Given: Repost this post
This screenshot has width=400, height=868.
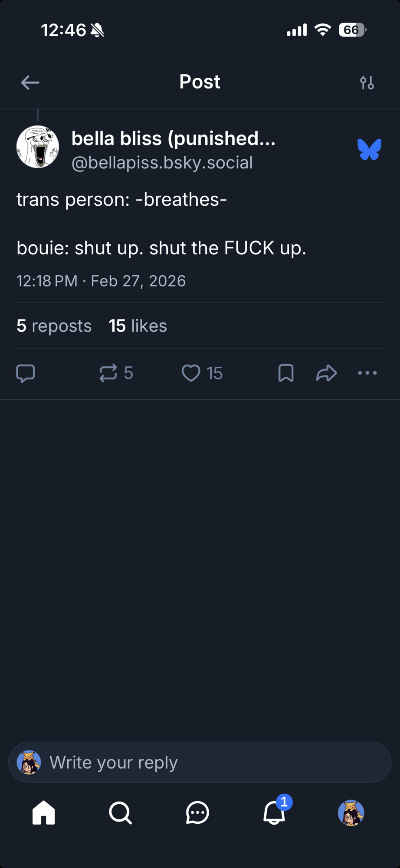Looking at the screenshot, I should 108,373.
